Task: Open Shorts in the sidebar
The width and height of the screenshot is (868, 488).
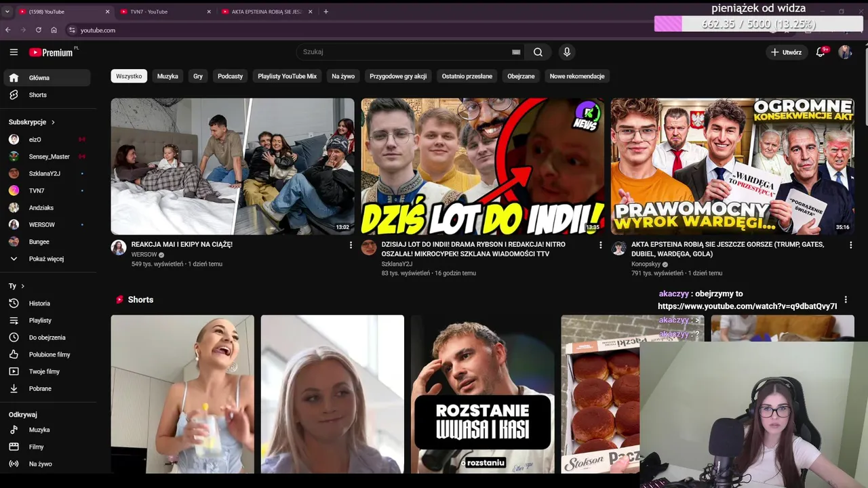Action: click(x=46, y=95)
